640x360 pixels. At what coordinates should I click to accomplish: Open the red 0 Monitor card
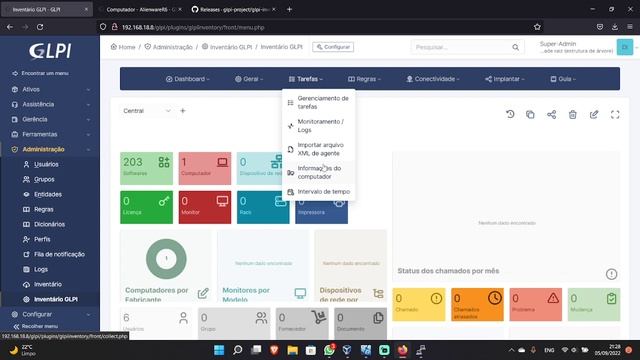point(205,207)
